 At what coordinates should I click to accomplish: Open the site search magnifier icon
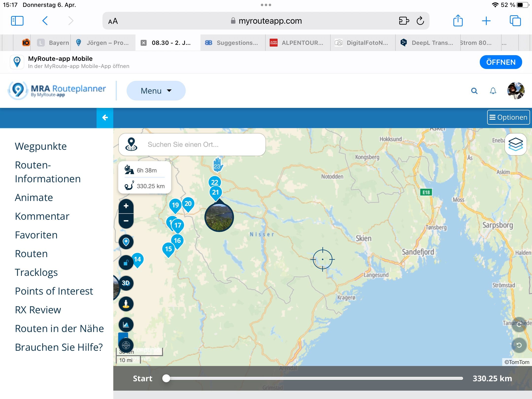pos(474,91)
